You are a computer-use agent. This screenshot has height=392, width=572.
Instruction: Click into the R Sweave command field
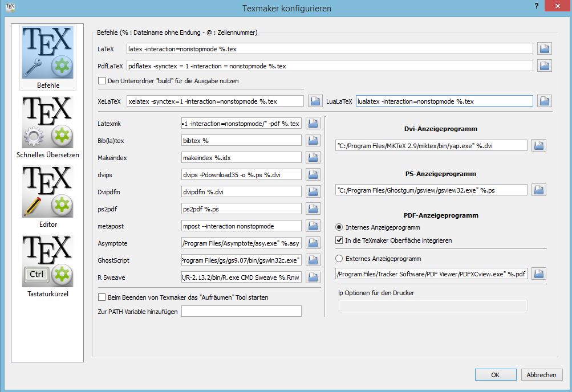coord(241,277)
